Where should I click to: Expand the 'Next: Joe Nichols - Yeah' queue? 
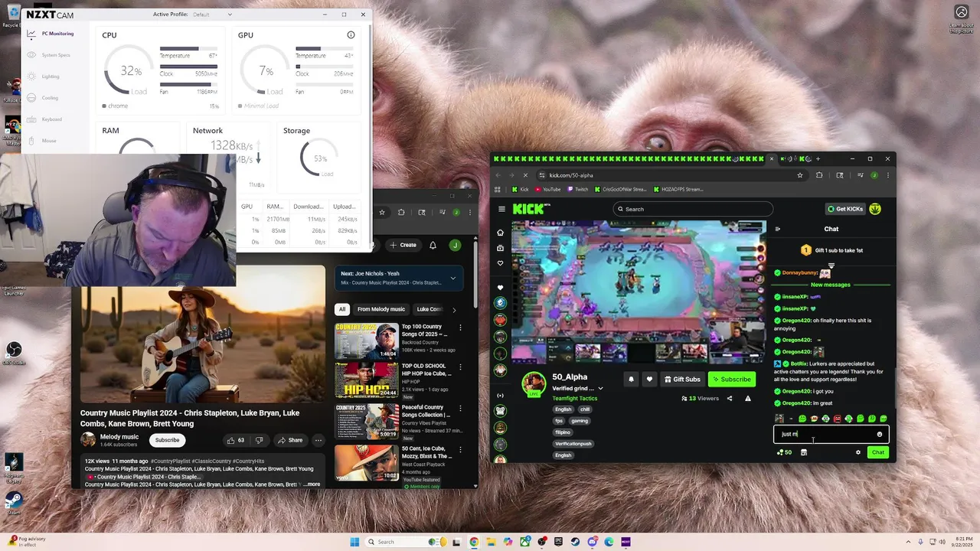point(453,278)
